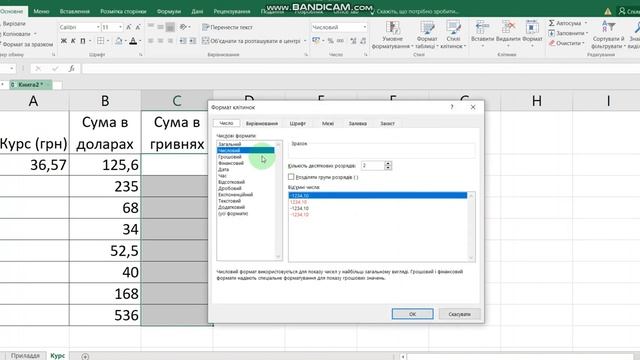
Task: Click Format painter (Формат за зразком)
Action: pyautogui.click(x=27, y=44)
